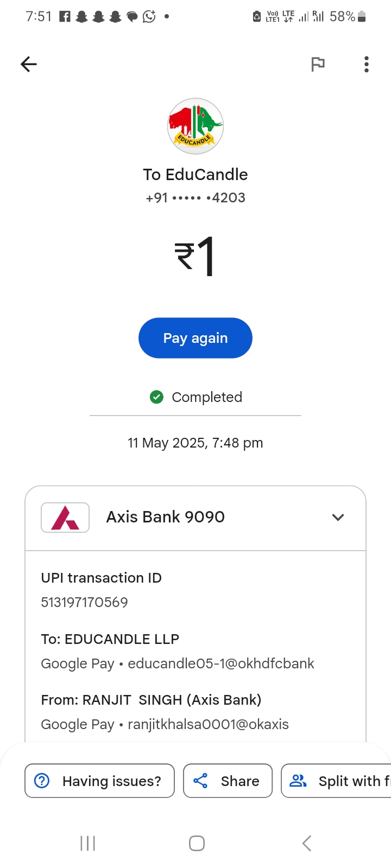Screen dimensions: 391x868
Task: Tap the EduCandle profile logo
Action: click(195, 126)
